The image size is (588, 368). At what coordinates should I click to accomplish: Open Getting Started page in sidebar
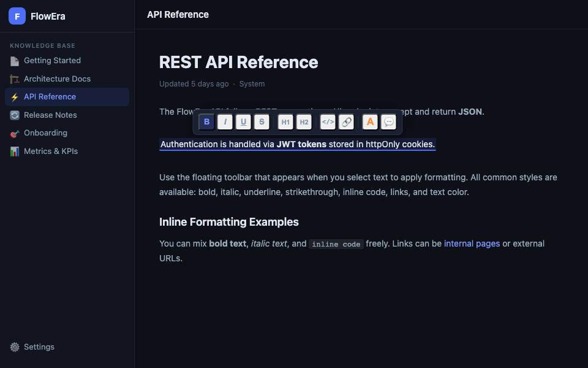click(x=52, y=61)
